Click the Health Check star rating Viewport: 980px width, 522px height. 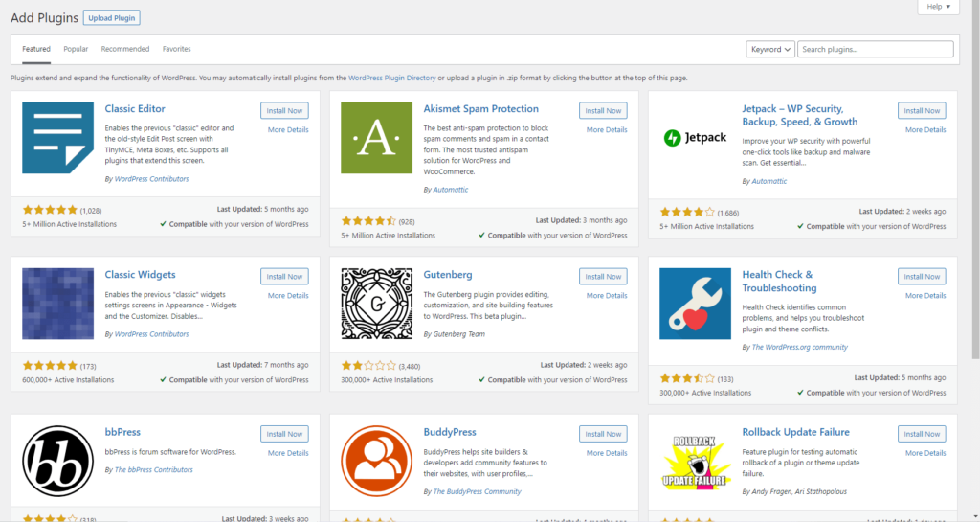click(687, 379)
